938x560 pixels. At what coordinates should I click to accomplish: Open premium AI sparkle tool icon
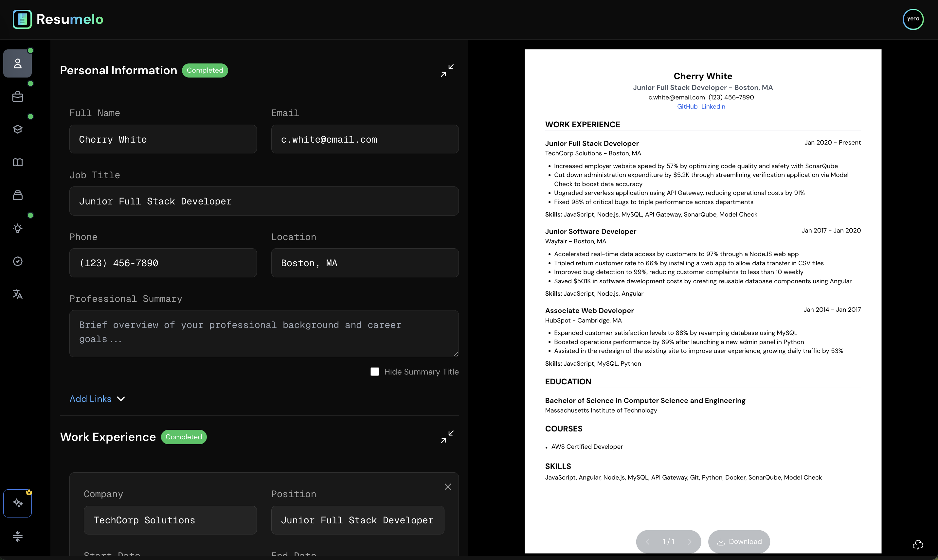coord(17,503)
